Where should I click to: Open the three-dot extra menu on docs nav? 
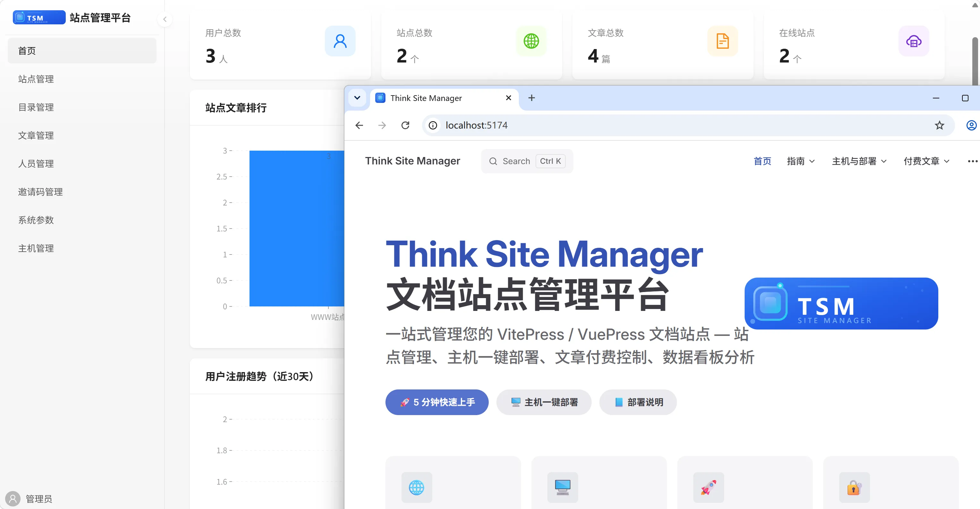(x=973, y=161)
